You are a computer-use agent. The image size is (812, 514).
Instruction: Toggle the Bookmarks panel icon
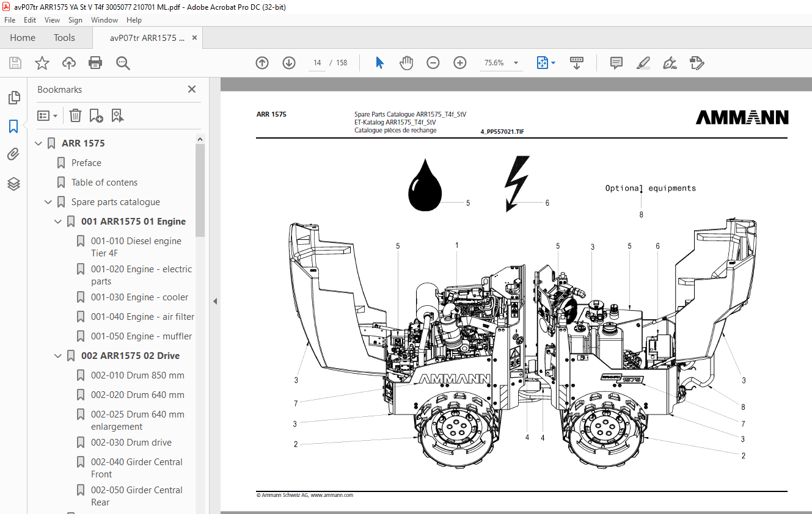pos(13,126)
